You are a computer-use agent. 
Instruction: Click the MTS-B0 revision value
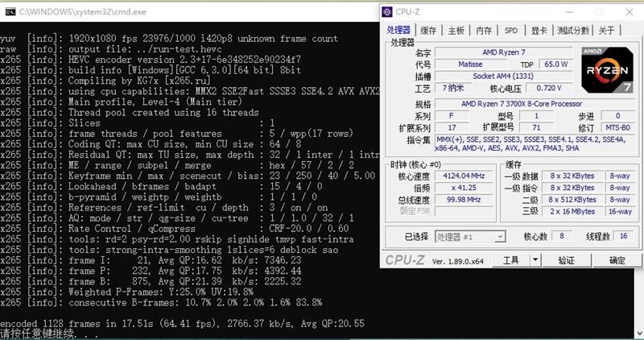(x=617, y=127)
